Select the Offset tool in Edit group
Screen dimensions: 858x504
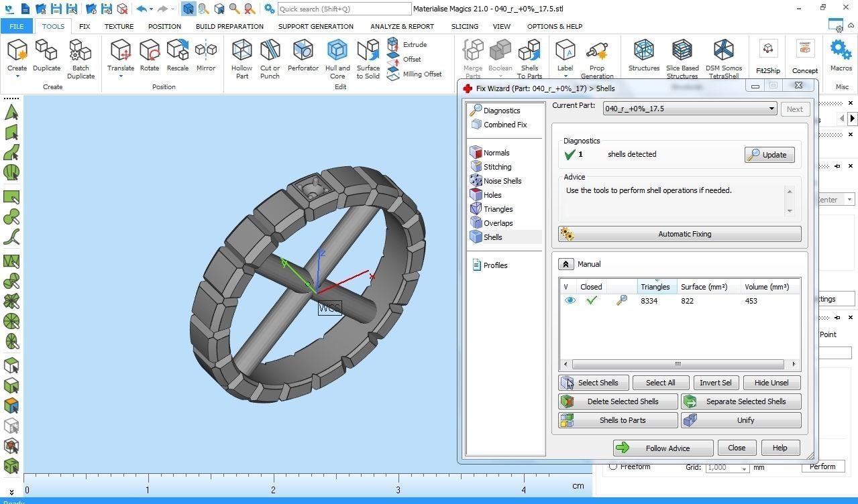pos(405,59)
